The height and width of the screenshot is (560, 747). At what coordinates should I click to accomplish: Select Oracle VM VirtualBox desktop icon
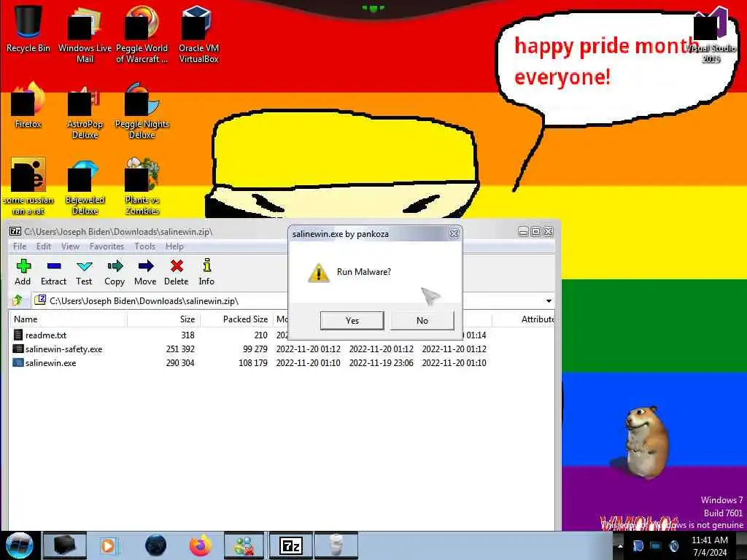tap(198, 34)
